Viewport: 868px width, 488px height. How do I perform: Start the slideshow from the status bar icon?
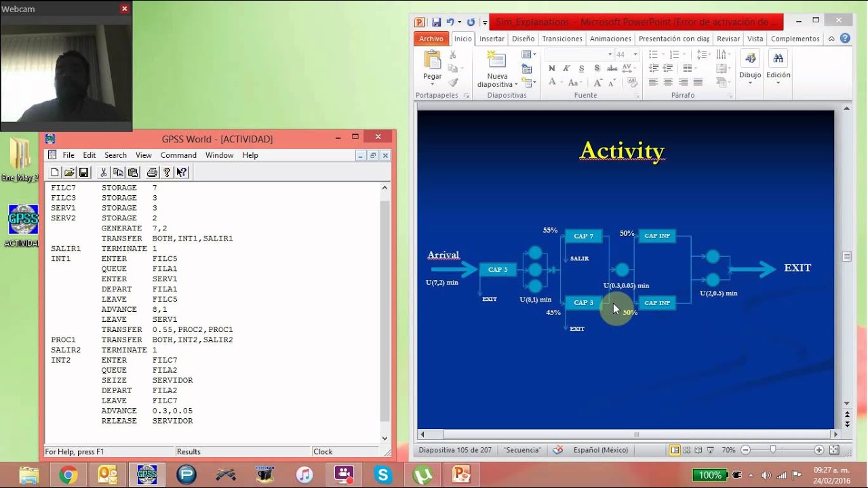point(710,450)
